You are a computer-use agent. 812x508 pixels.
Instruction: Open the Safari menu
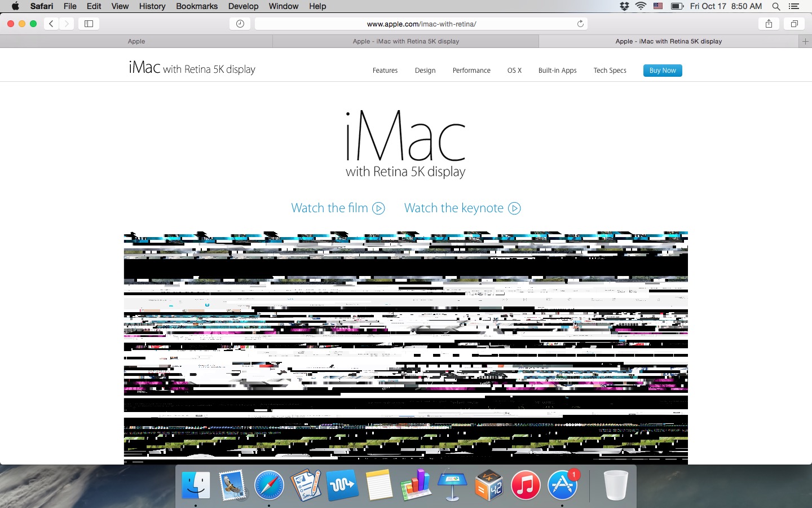(42, 6)
